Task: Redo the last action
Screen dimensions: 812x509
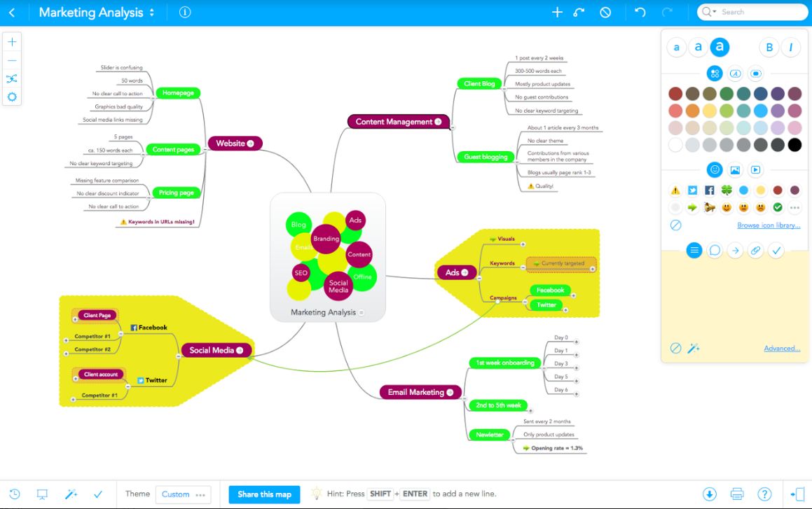Action: (668, 12)
